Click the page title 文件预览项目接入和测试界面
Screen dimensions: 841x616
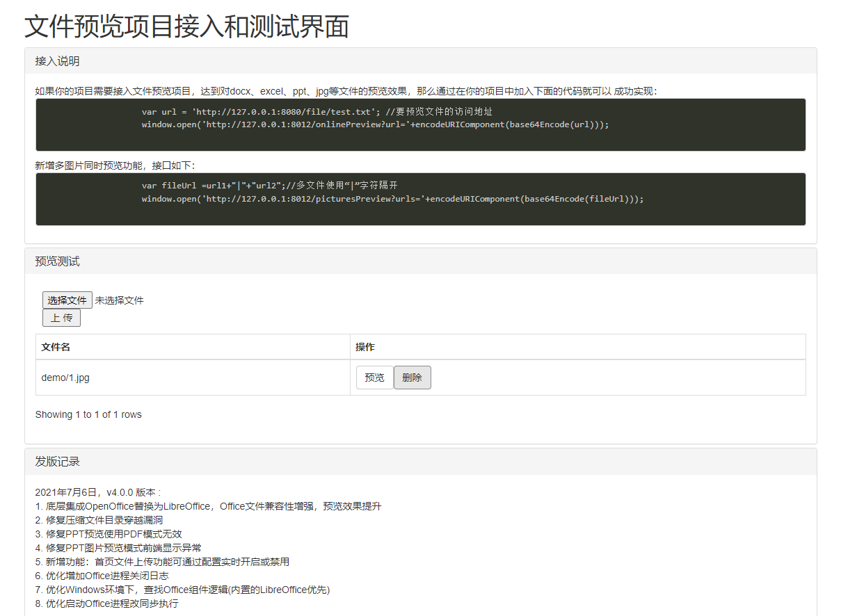point(186,26)
